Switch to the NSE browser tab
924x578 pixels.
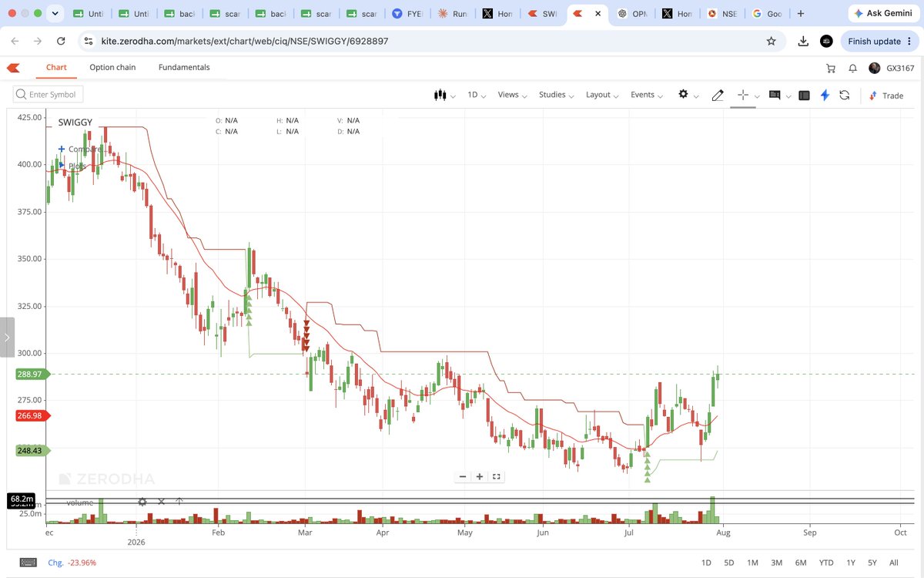[722, 14]
